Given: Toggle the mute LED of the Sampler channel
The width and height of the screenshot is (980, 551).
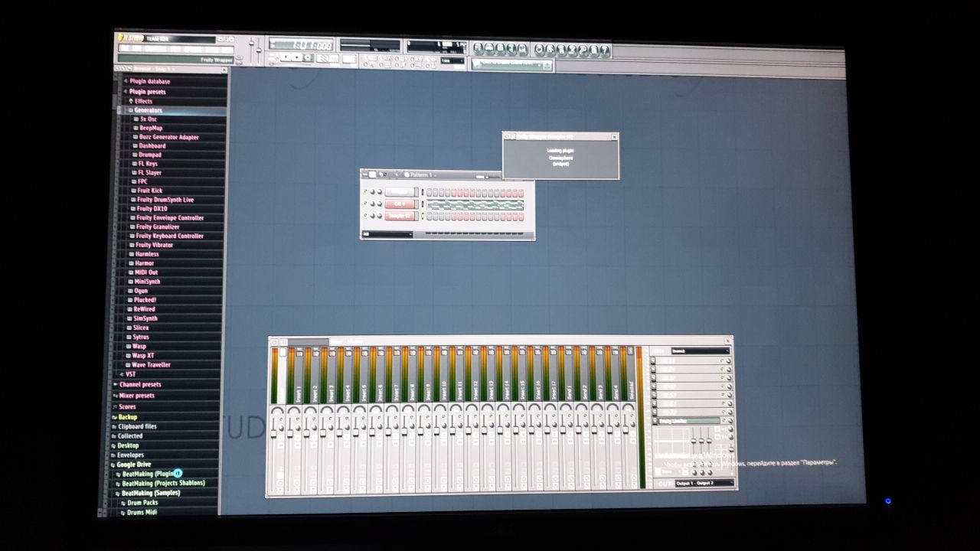Looking at the screenshot, I should pos(365,191).
